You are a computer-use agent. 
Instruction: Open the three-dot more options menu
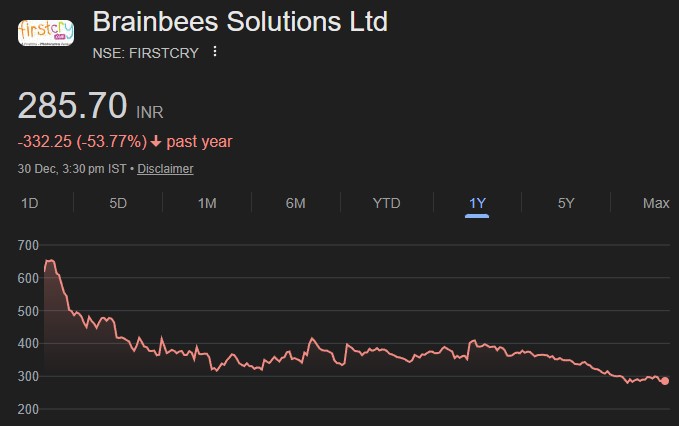(214, 52)
